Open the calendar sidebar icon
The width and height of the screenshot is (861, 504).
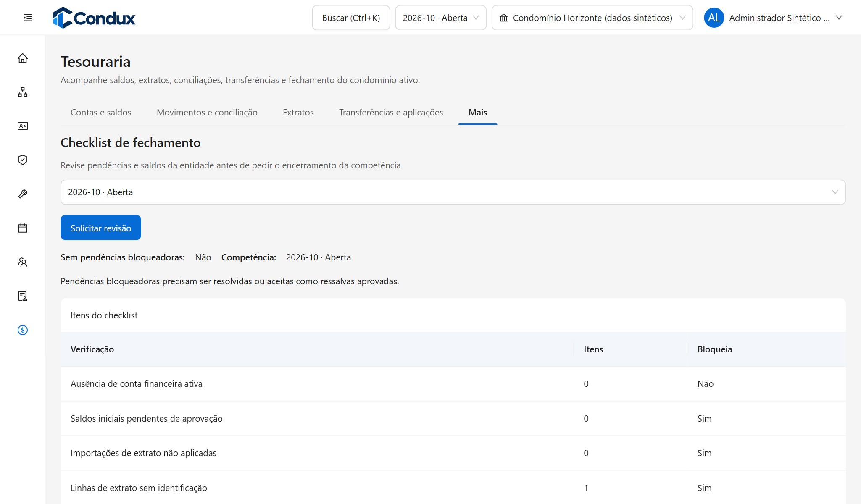pyautogui.click(x=23, y=228)
